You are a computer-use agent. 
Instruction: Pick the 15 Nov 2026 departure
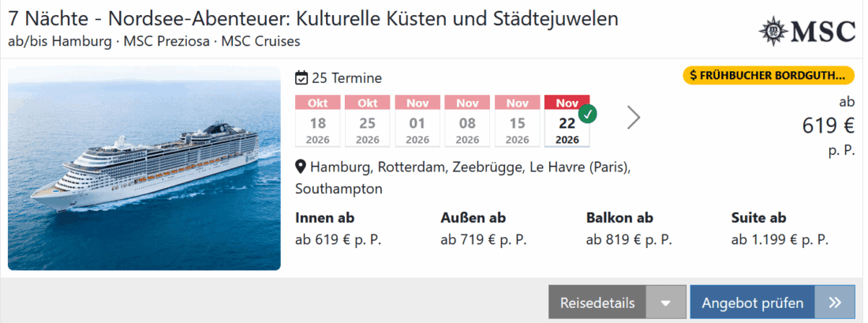click(517, 121)
